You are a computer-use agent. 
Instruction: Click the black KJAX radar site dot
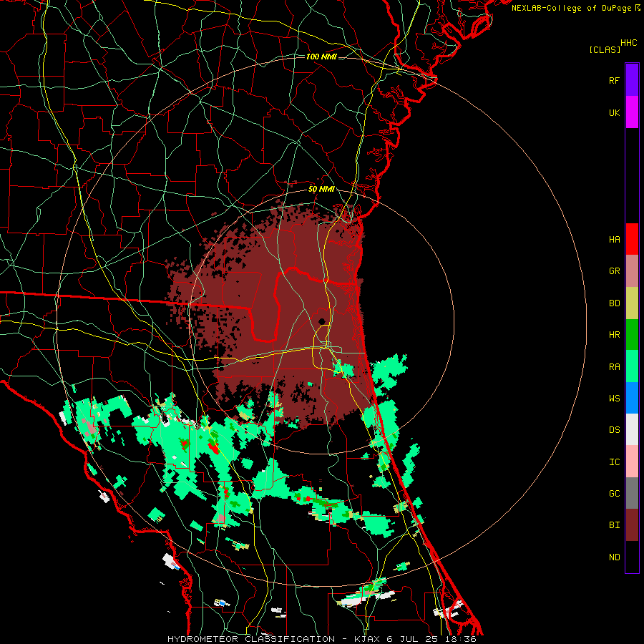(321, 321)
